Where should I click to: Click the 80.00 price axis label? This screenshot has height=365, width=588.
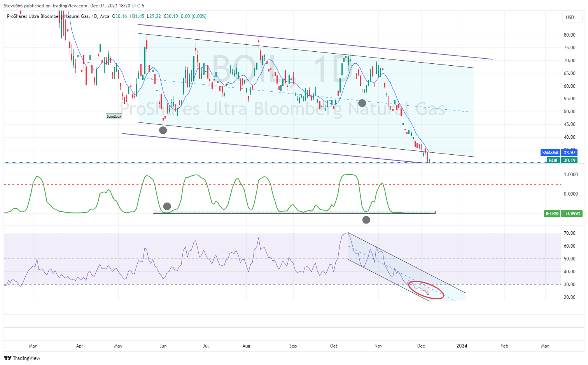click(x=570, y=35)
